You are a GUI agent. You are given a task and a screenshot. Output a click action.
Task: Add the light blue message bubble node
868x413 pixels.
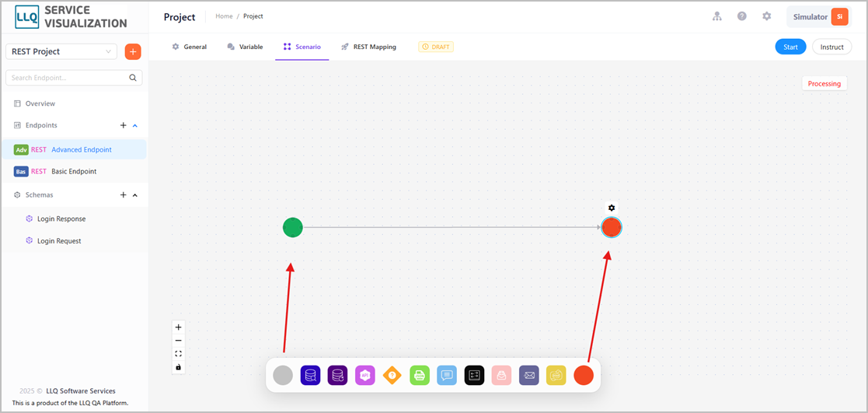pyautogui.click(x=447, y=376)
